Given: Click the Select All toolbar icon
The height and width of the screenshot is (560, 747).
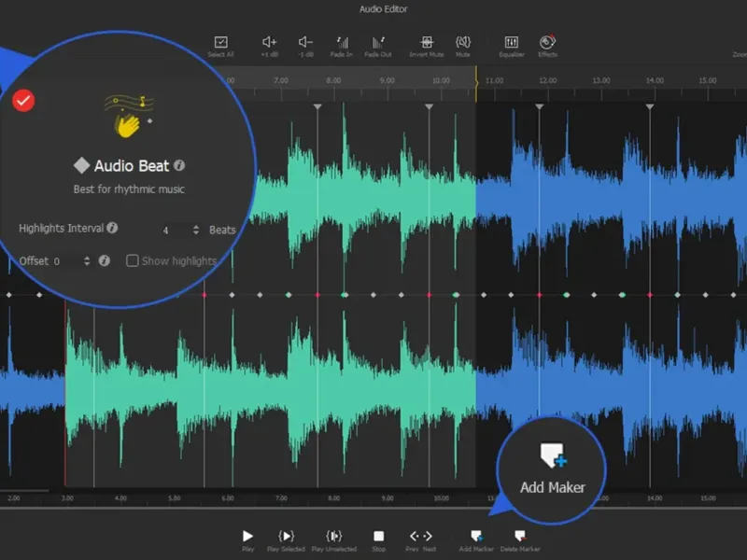Looking at the screenshot, I should 220,42.
